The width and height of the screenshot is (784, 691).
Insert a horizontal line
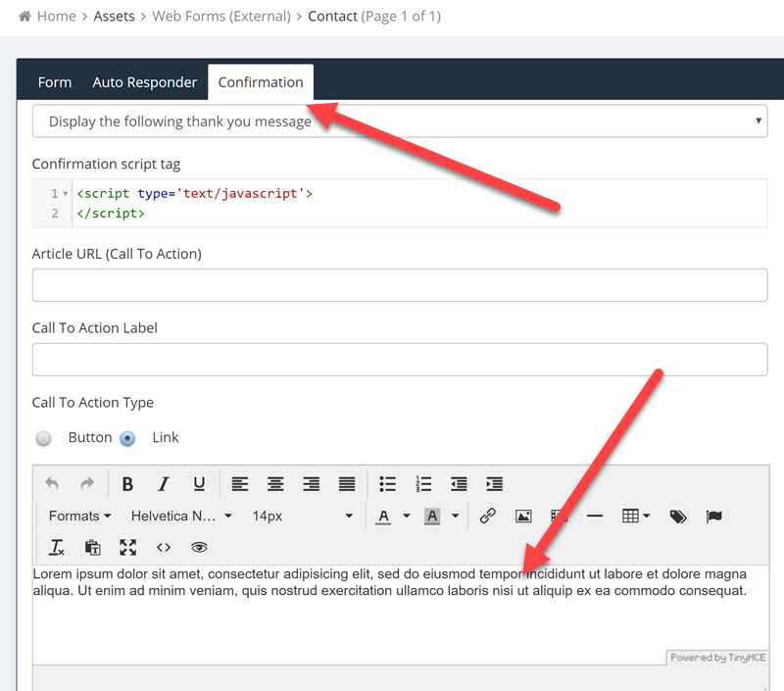pos(595,516)
